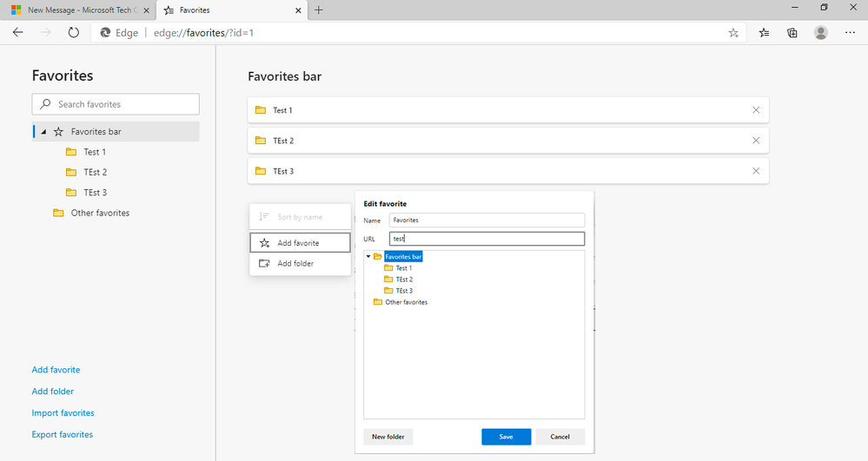
Task: Cancel the Edit favorite dialog
Action: [x=560, y=437]
